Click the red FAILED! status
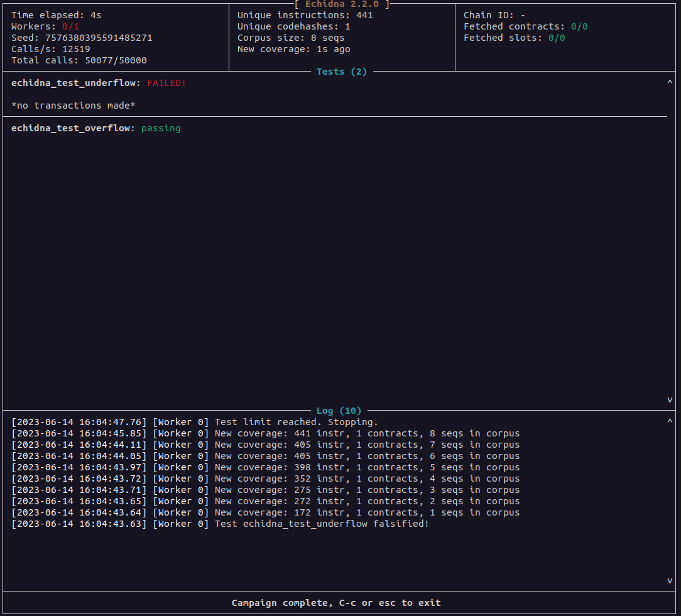Screen dimensions: 681x616 click(166, 83)
